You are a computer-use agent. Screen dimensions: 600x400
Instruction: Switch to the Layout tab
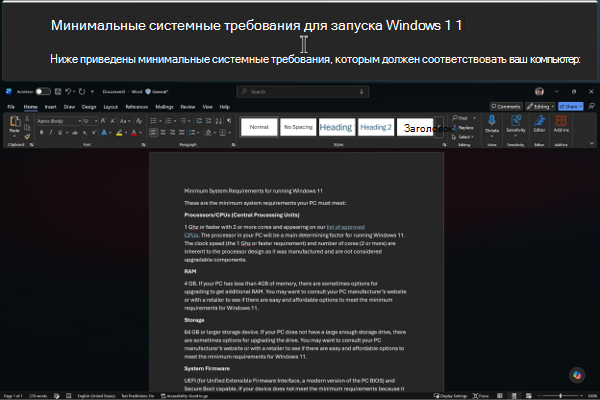[x=111, y=107]
